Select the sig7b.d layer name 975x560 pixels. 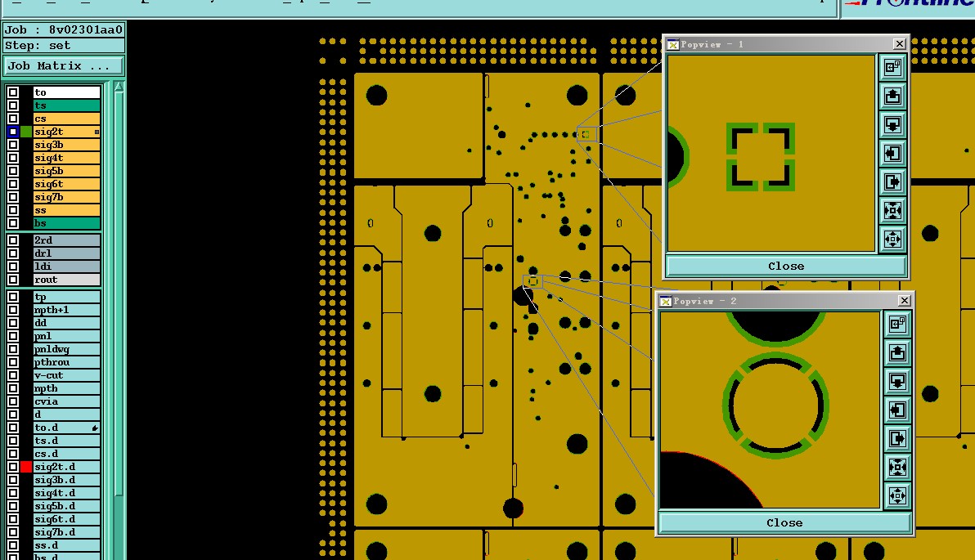click(x=66, y=531)
